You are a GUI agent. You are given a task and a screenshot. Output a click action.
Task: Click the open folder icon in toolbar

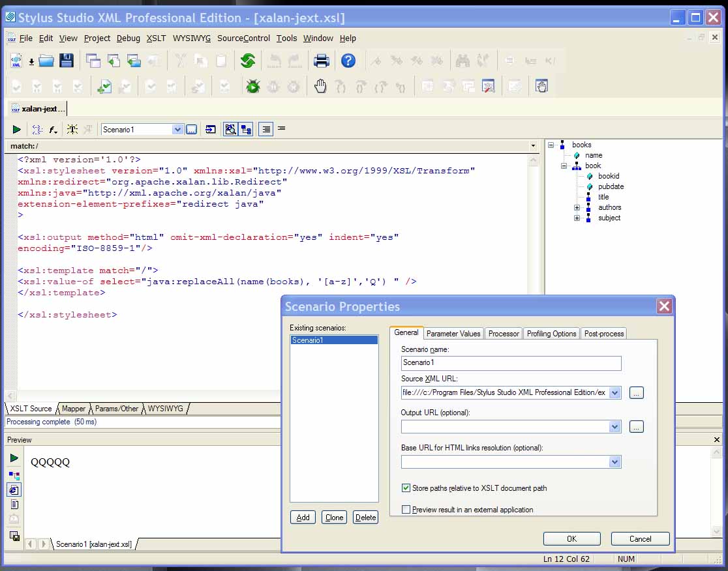(x=46, y=61)
